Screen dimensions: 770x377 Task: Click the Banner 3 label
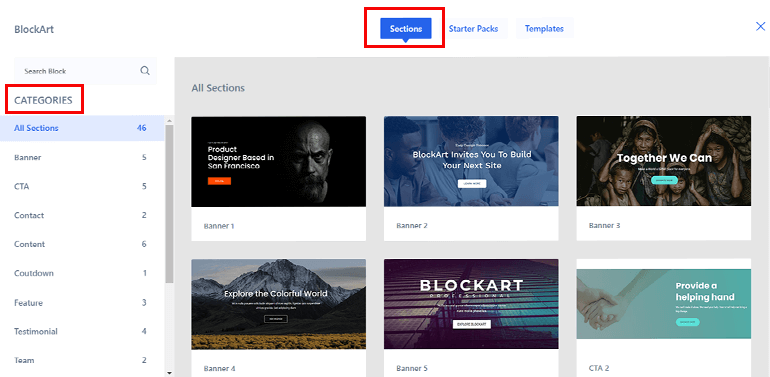coord(605,226)
